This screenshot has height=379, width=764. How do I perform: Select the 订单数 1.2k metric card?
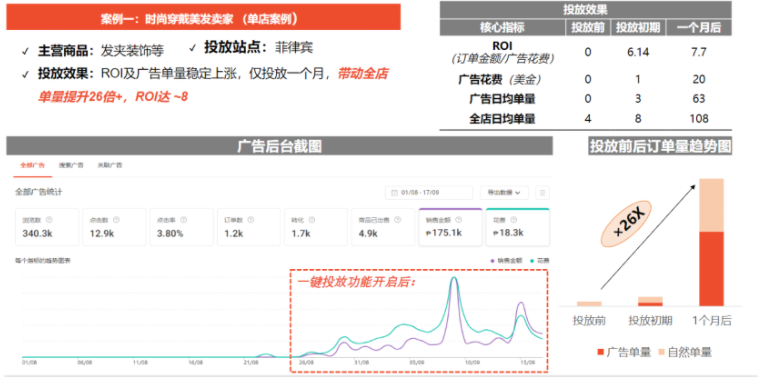tap(248, 227)
